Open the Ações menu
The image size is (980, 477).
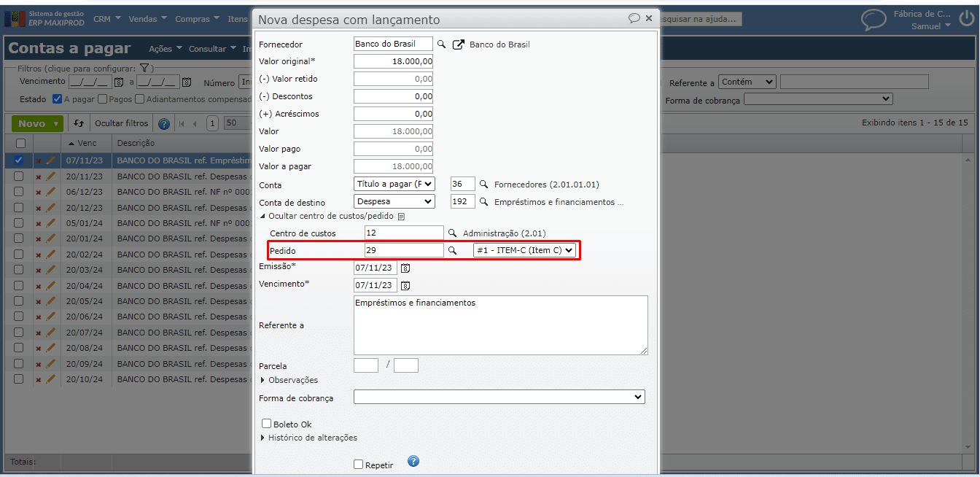coord(165,49)
